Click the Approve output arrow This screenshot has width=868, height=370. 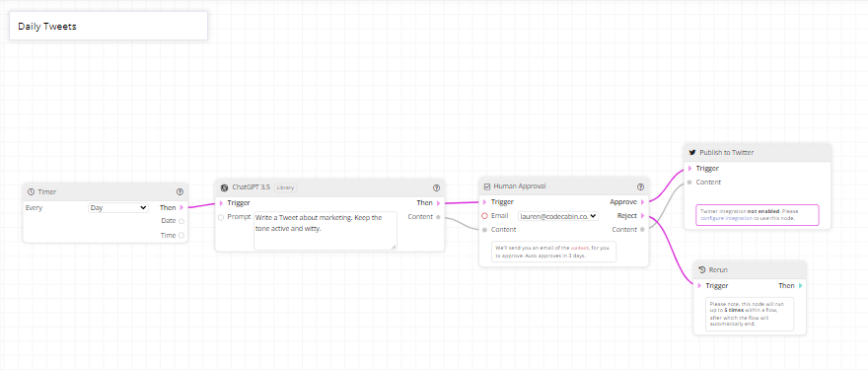point(642,202)
